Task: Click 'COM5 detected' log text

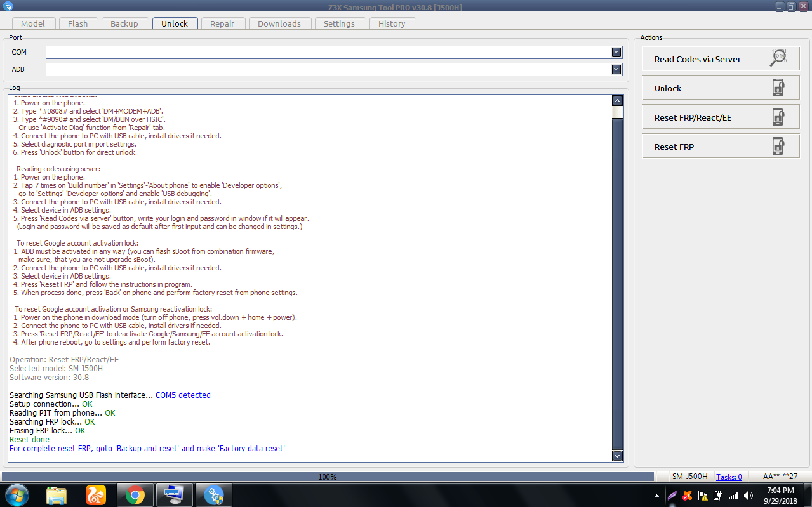Action: (183, 395)
